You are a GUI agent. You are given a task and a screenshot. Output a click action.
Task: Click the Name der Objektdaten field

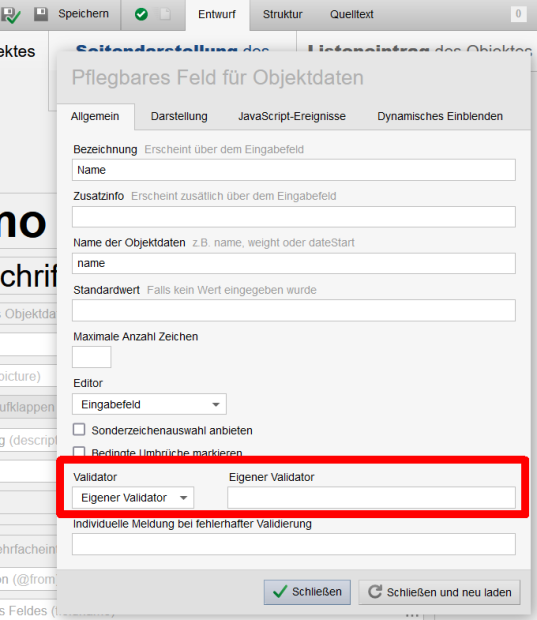294,263
